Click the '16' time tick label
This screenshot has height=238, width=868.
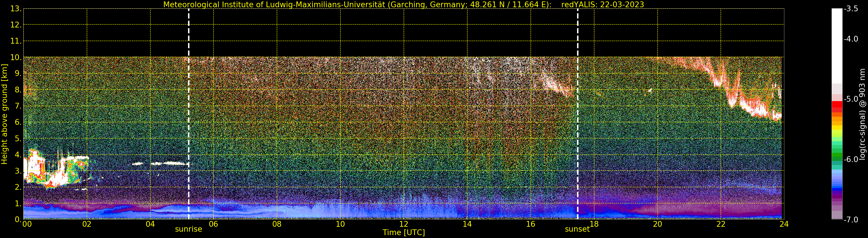click(531, 224)
